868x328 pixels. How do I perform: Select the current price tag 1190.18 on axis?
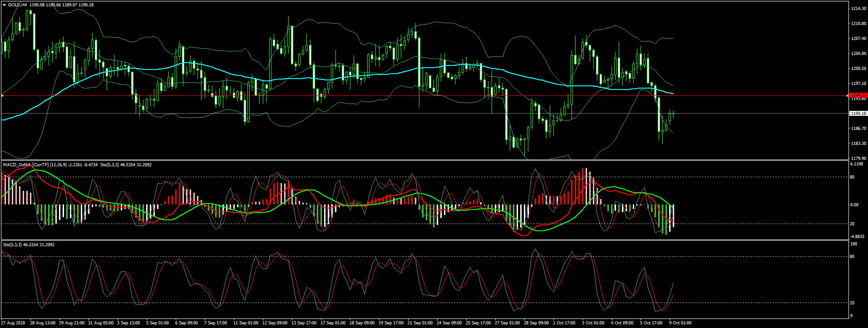858,113
